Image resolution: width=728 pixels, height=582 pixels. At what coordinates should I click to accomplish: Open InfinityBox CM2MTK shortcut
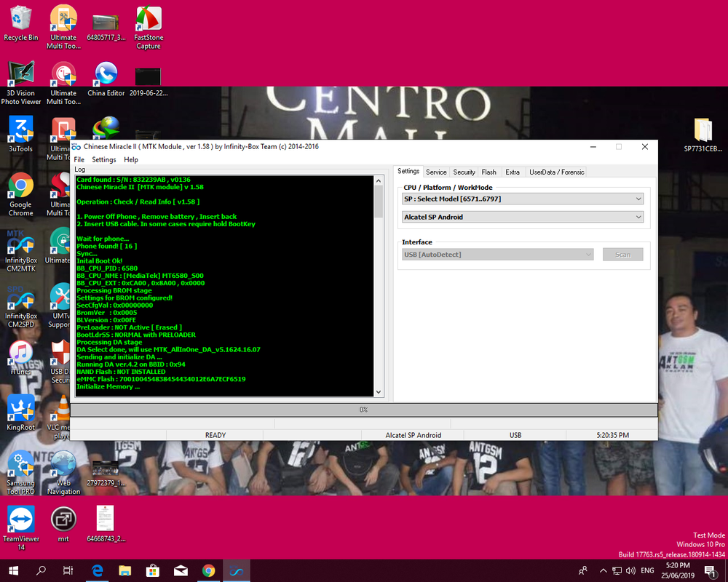pos(21,250)
